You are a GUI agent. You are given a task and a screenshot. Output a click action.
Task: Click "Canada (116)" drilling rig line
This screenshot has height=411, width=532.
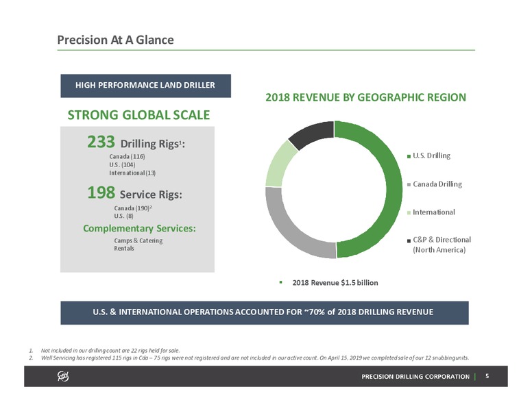[x=127, y=156]
